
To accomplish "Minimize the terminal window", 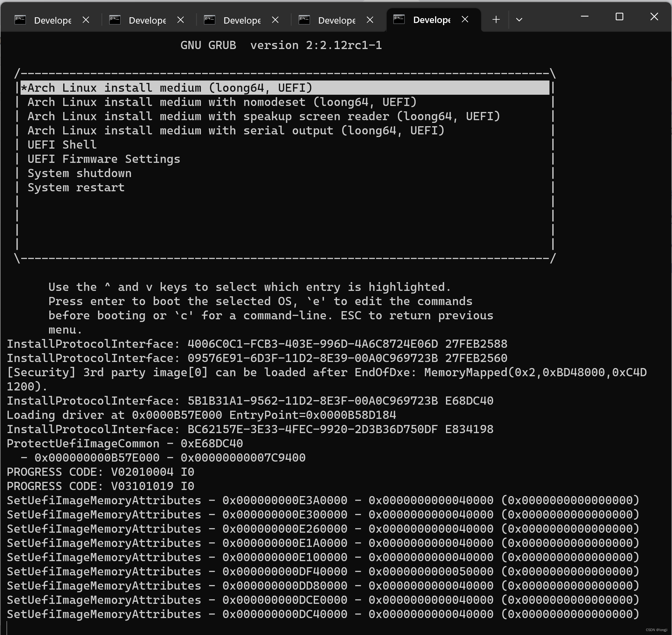I will tap(585, 16).
